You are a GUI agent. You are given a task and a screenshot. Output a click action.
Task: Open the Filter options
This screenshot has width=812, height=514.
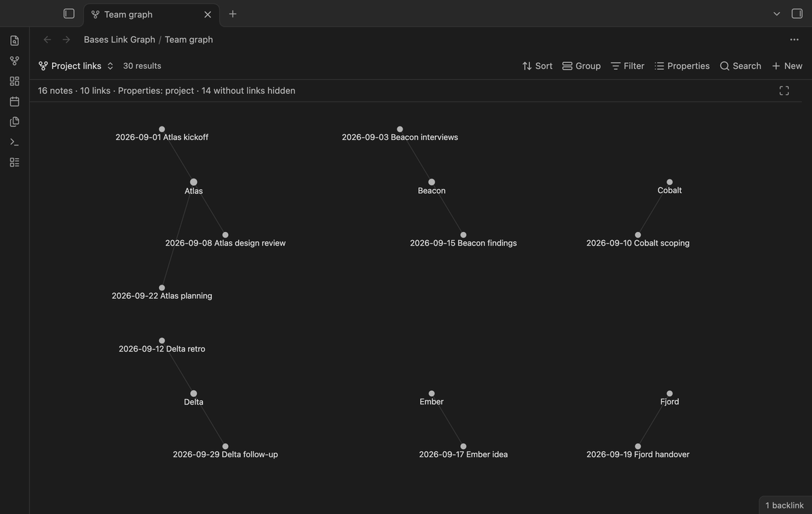[x=627, y=66]
